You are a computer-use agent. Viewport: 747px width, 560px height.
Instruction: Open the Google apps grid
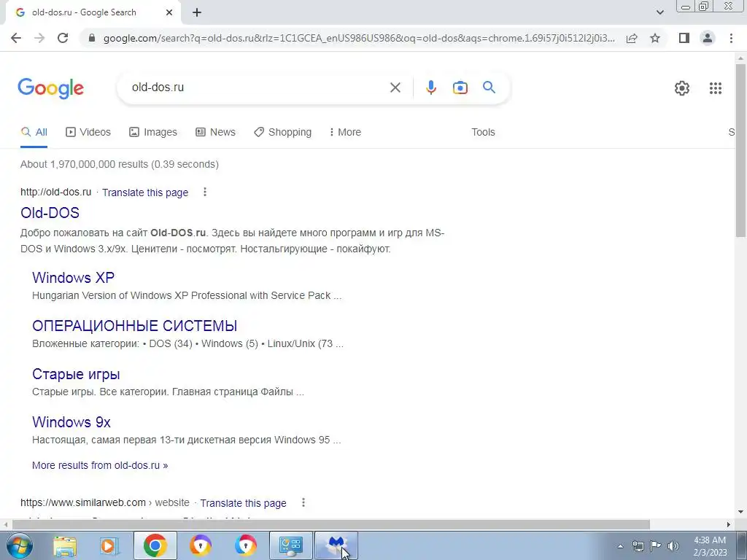[716, 88]
